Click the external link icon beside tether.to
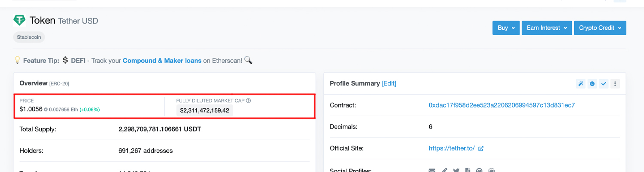 click(x=481, y=148)
